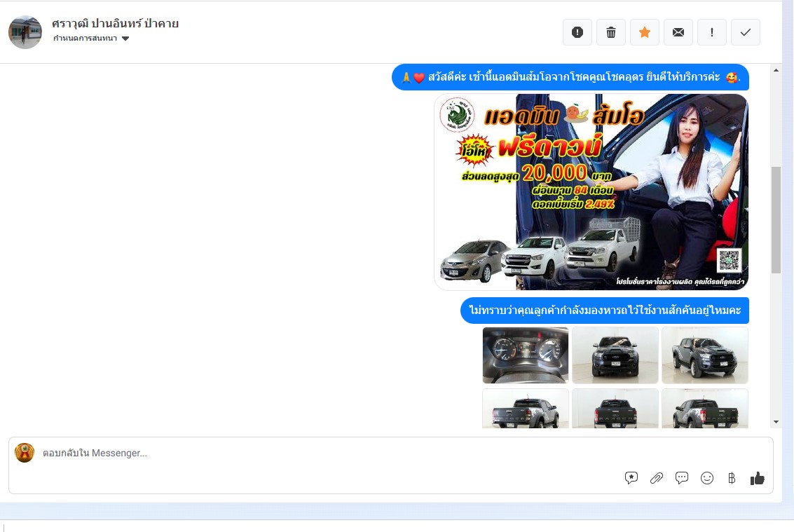This screenshot has height=532, width=794.
Task: Mark conversation unread via envelope icon
Action: (678, 32)
